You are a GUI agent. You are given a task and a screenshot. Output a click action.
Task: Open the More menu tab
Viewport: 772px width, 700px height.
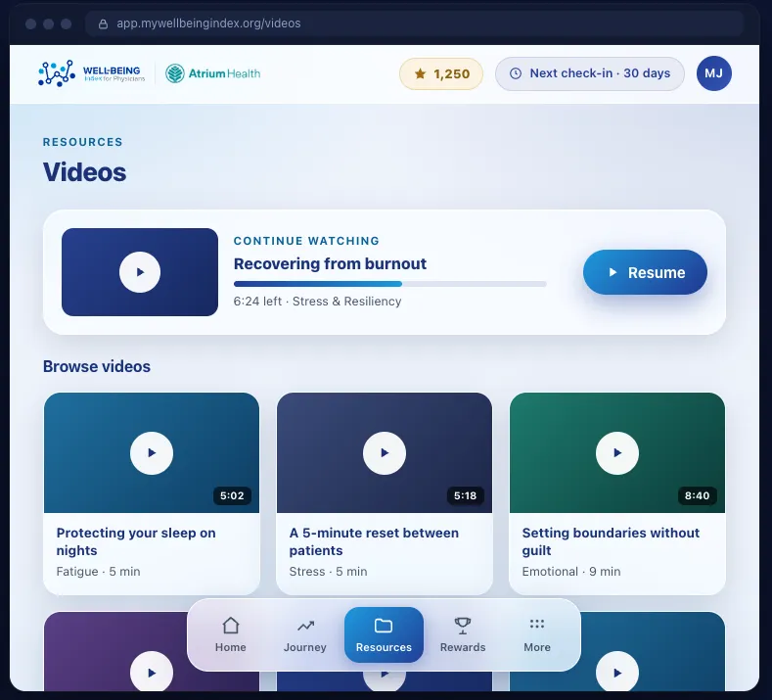pyautogui.click(x=537, y=635)
